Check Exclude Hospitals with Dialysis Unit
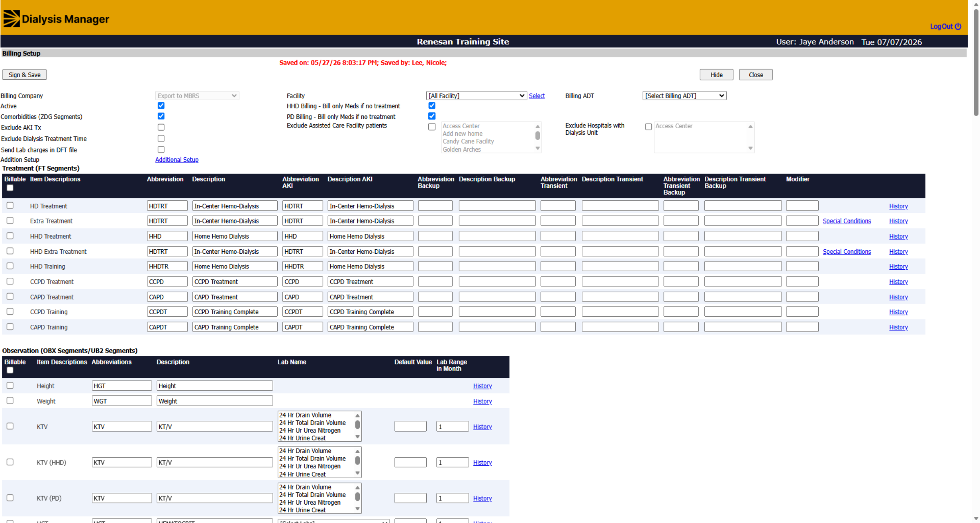The width and height of the screenshot is (980, 523). click(648, 127)
